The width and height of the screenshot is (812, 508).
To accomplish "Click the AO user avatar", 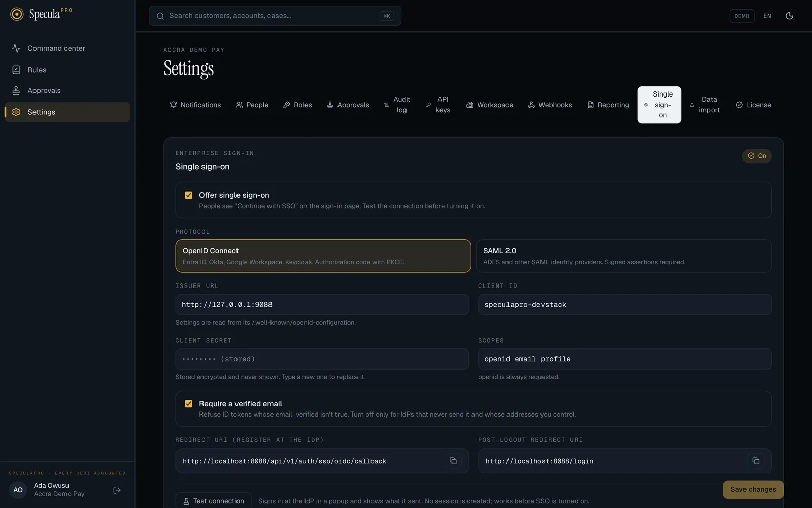I will click(18, 490).
